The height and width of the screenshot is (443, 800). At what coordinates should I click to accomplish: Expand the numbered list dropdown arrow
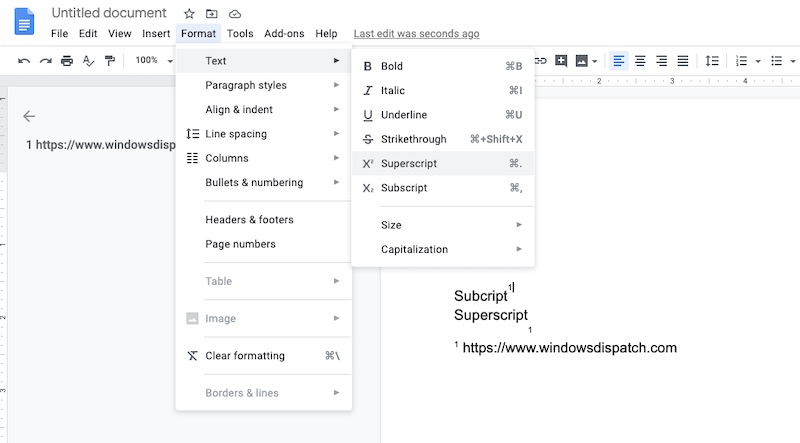coord(758,61)
